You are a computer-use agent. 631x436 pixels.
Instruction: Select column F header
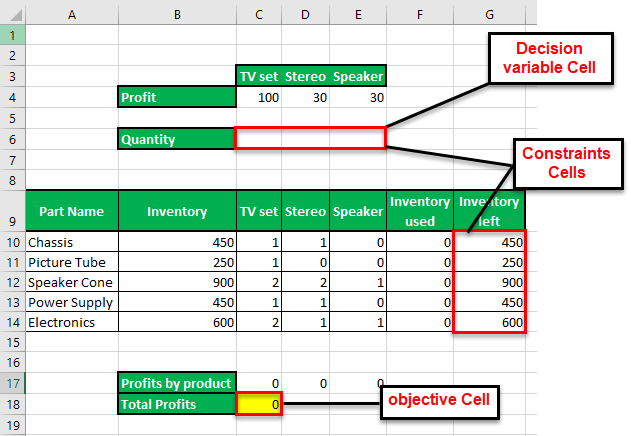(420, 15)
